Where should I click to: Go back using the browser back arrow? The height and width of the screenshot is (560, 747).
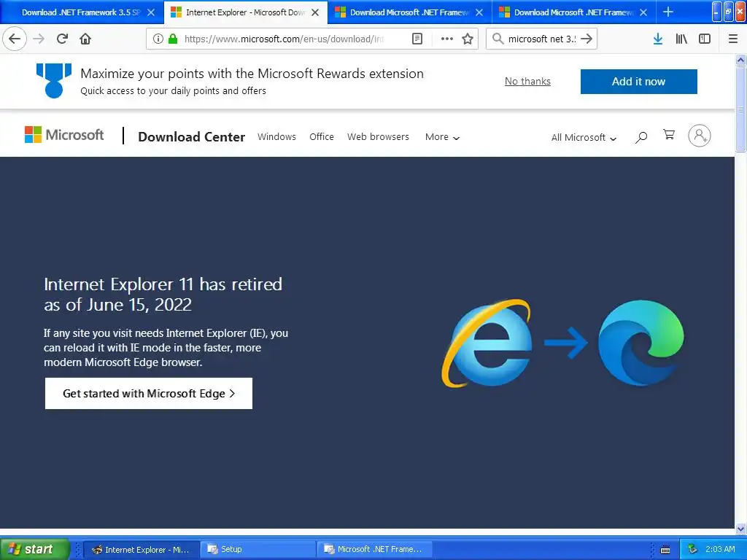15,39
